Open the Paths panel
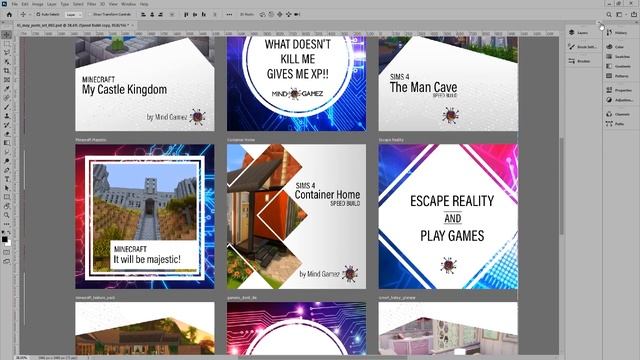Image resolution: width=640 pixels, height=360 pixels. tap(615, 124)
